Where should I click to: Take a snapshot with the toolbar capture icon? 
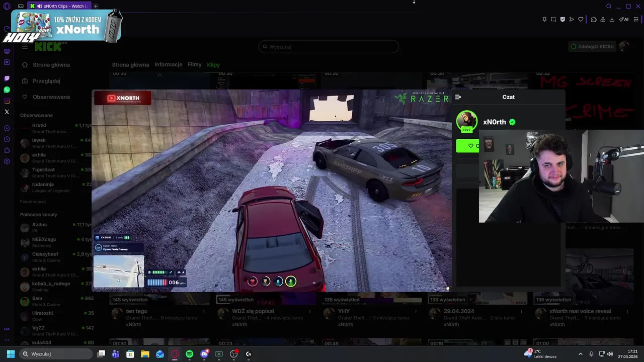[553, 20]
